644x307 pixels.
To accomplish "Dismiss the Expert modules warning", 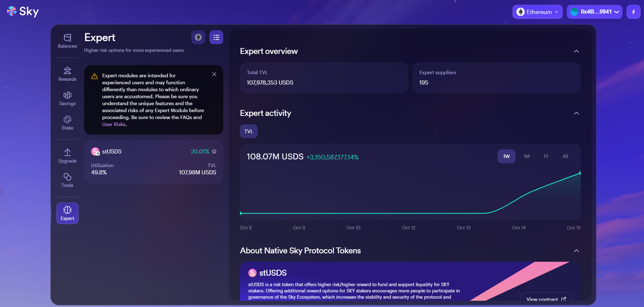I will point(214,74).
